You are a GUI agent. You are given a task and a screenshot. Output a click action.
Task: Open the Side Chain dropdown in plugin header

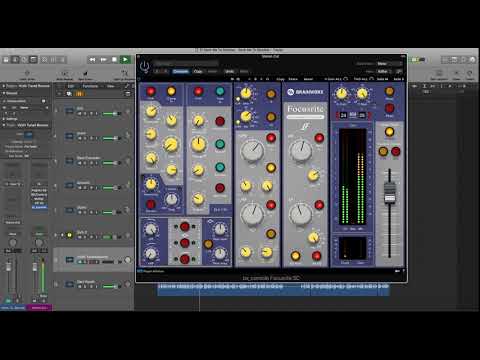390,63
